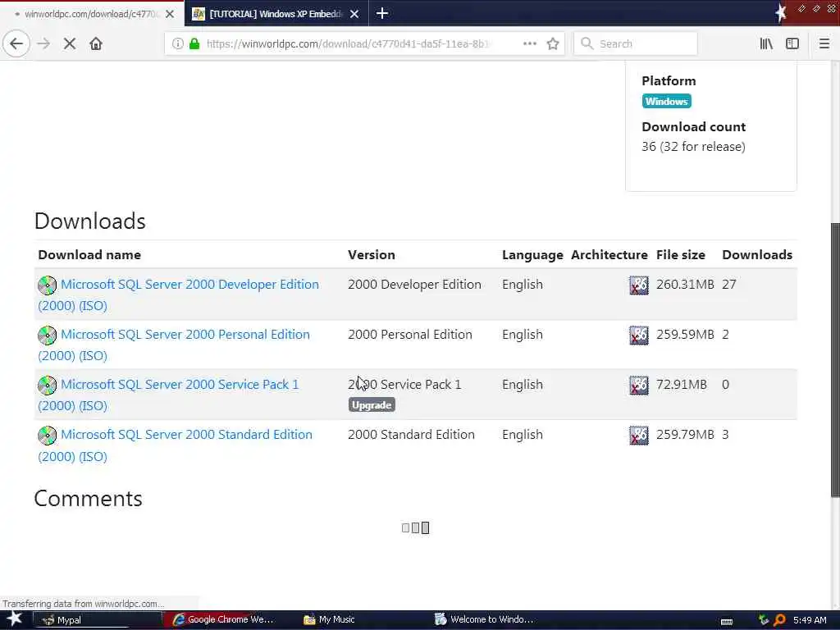Click the star icon in title bar
This screenshot has height=630, width=840.
tap(781, 13)
